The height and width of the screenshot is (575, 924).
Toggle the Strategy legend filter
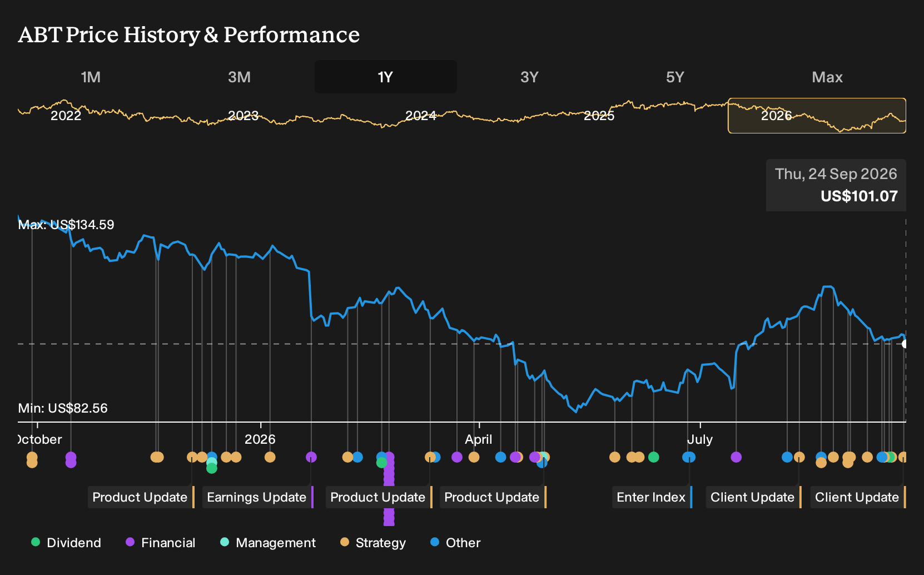373,543
